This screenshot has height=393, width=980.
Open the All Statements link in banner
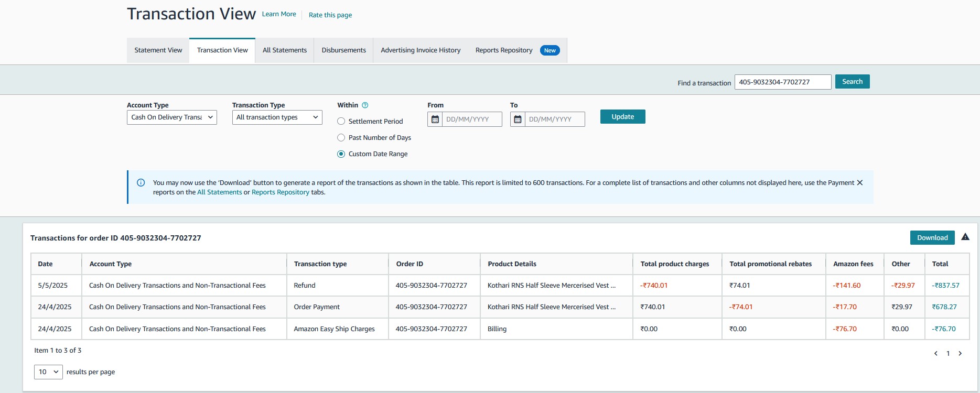coord(220,192)
